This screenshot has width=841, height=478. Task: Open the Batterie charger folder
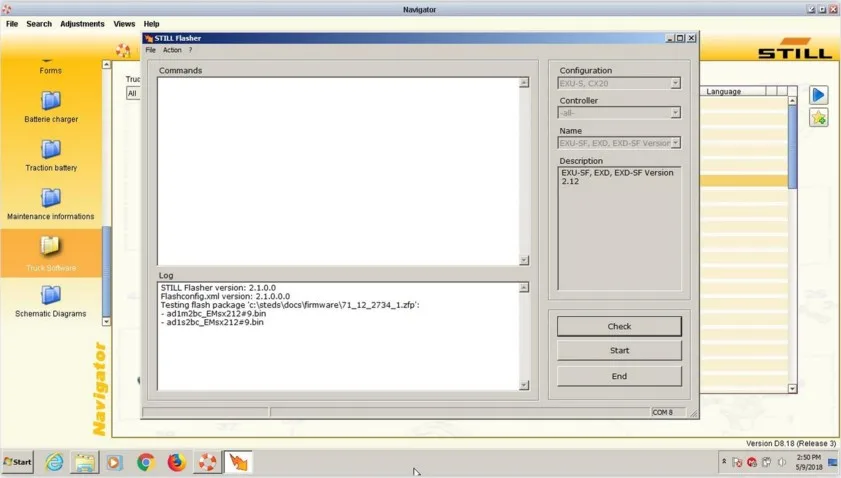[x=51, y=107]
